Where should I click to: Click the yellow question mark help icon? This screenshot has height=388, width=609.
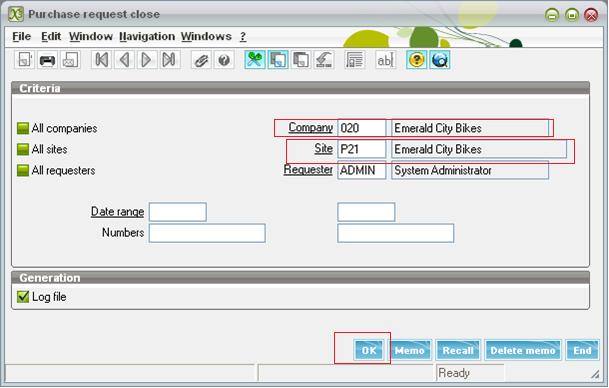click(x=417, y=60)
